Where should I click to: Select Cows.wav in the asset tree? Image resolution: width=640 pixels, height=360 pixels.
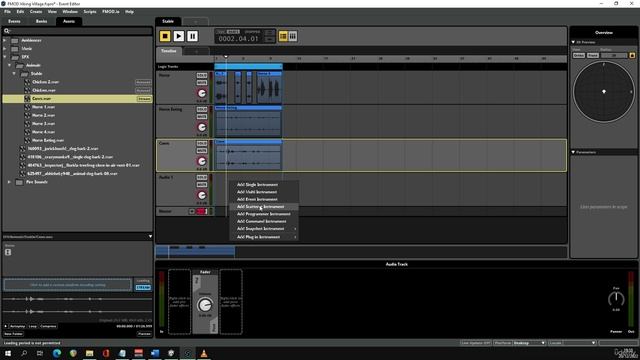click(x=78, y=99)
